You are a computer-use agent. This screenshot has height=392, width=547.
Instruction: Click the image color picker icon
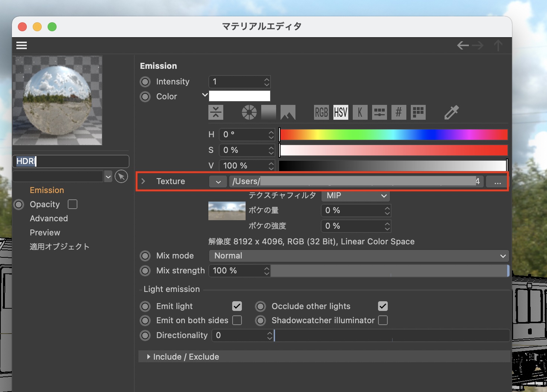pos(288,112)
